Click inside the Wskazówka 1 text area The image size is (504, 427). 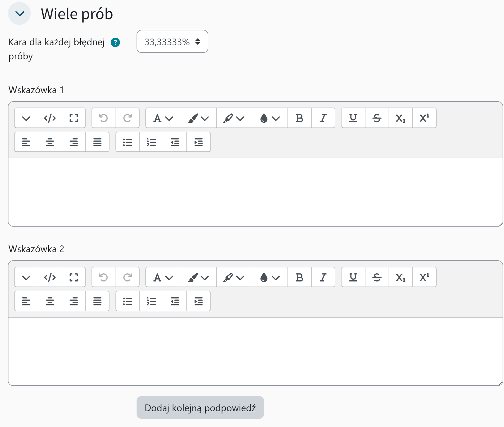coord(255,192)
